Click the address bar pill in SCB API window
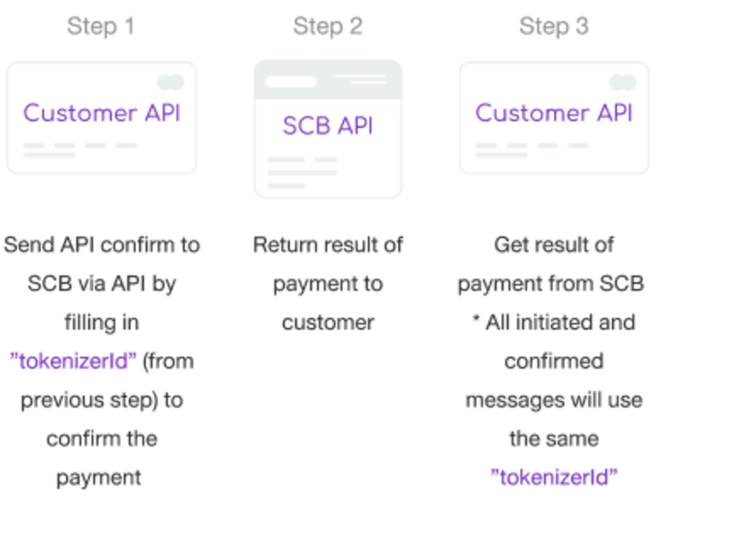 (291, 82)
